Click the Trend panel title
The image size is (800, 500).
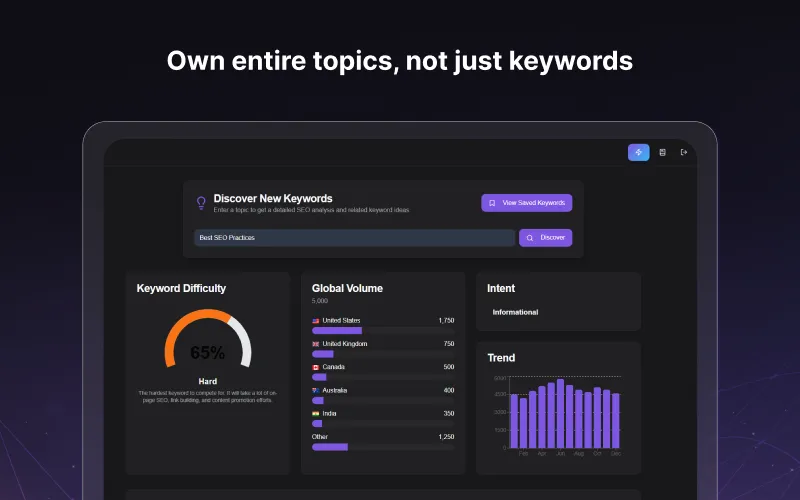click(x=501, y=358)
